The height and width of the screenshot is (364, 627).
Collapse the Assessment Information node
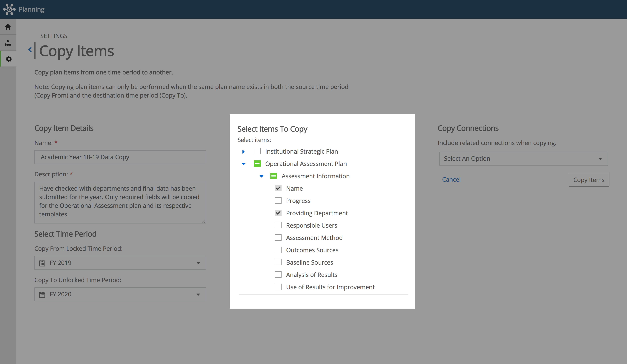point(261,176)
